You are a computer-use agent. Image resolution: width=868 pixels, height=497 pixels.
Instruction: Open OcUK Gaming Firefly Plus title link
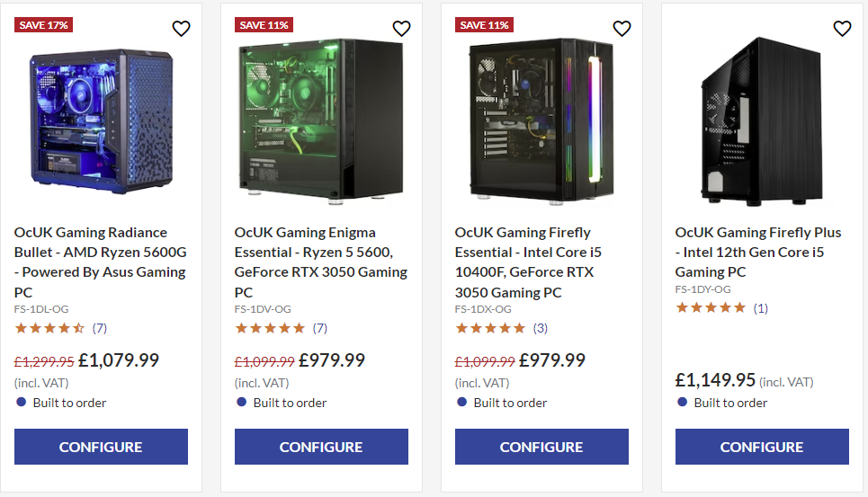coord(749,252)
